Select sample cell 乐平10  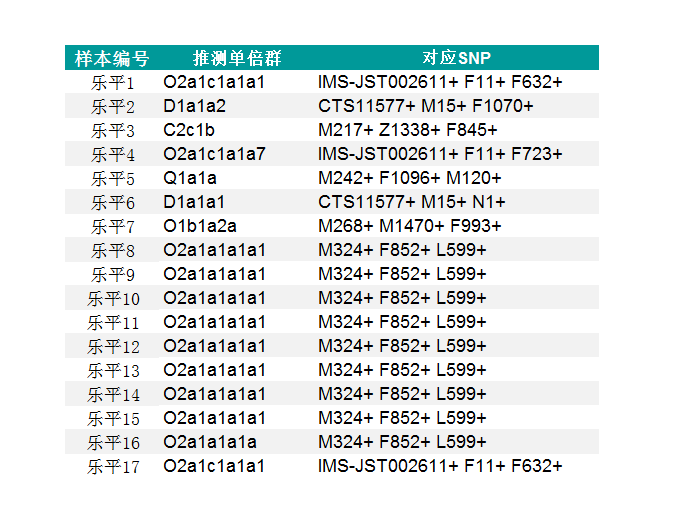click(x=114, y=298)
